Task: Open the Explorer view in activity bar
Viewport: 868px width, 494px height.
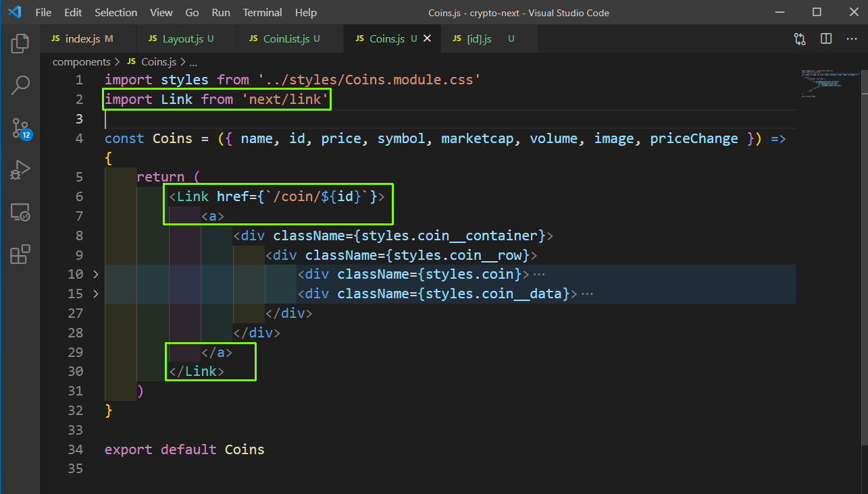Action: 20,43
